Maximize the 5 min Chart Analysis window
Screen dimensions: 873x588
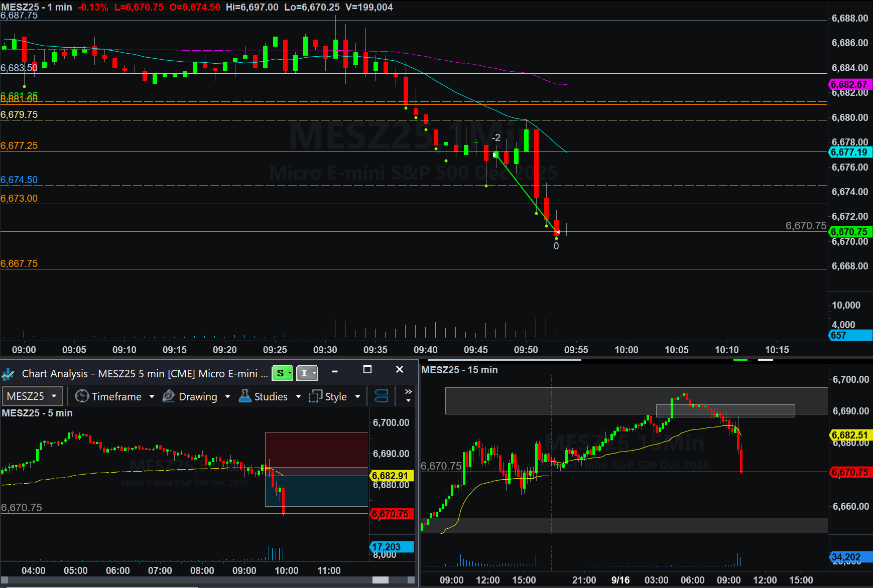(x=367, y=370)
